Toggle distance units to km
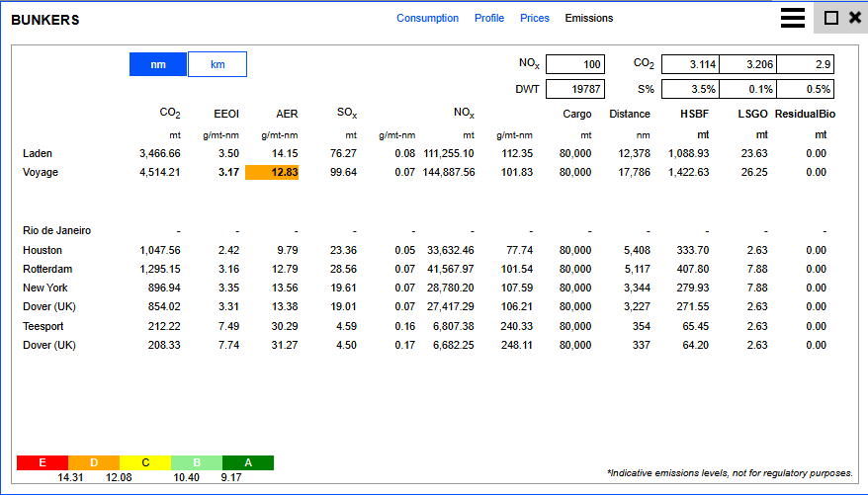This screenshot has width=868, height=495. click(217, 64)
